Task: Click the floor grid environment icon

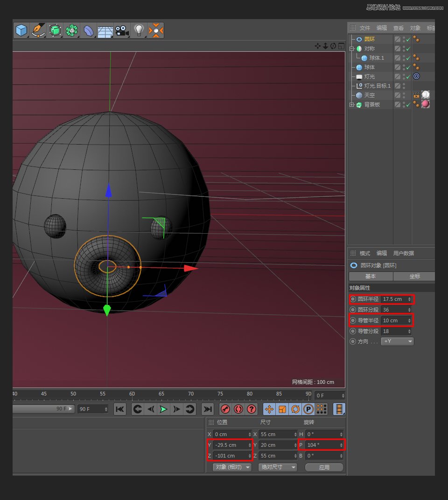Action: 105,31
